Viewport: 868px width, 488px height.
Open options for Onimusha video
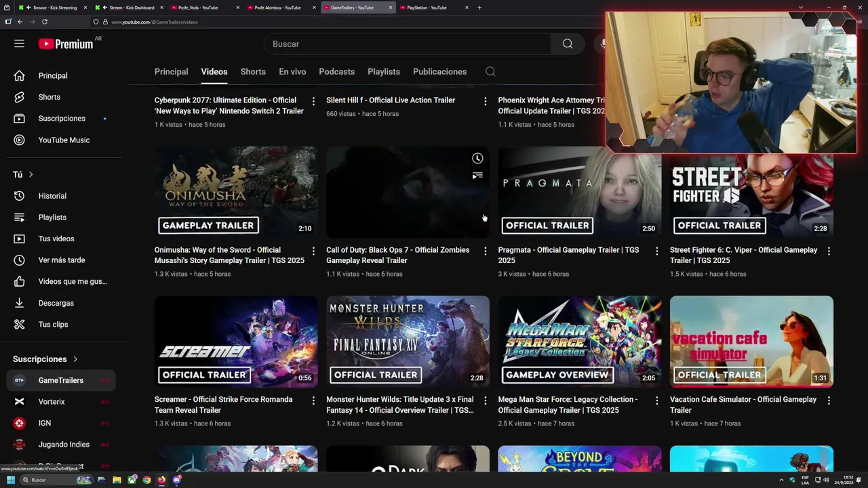[313, 251]
